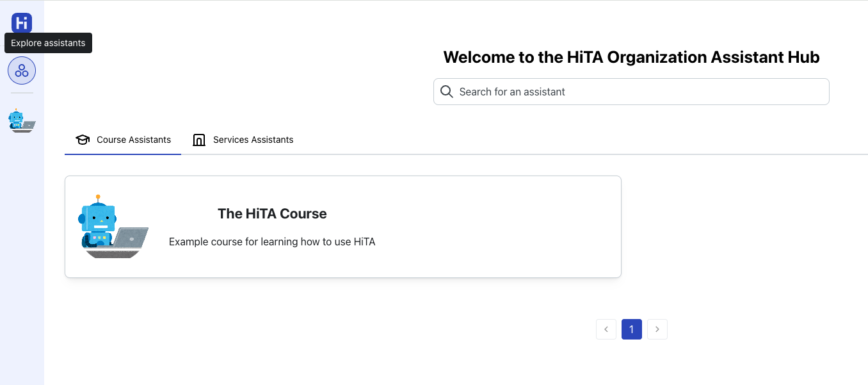The width and height of the screenshot is (868, 385).
Task: Select page 1 in the pagination
Action: pyautogui.click(x=632, y=329)
